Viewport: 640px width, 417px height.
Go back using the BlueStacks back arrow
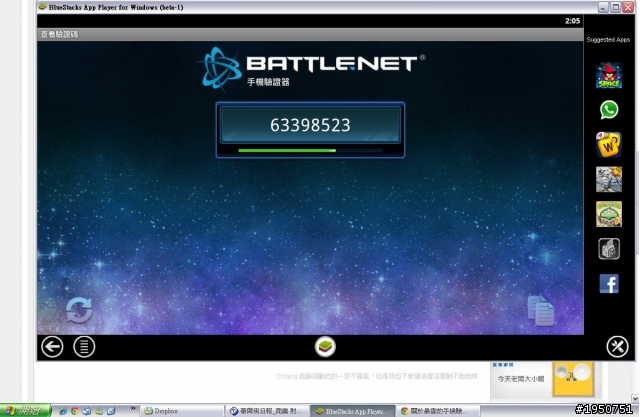pyautogui.click(x=52, y=347)
